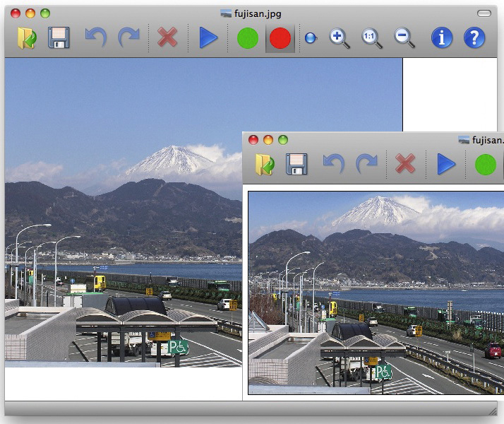This screenshot has height=424, width=504.
Task: Open the blue info button
Action: click(x=442, y=37)
